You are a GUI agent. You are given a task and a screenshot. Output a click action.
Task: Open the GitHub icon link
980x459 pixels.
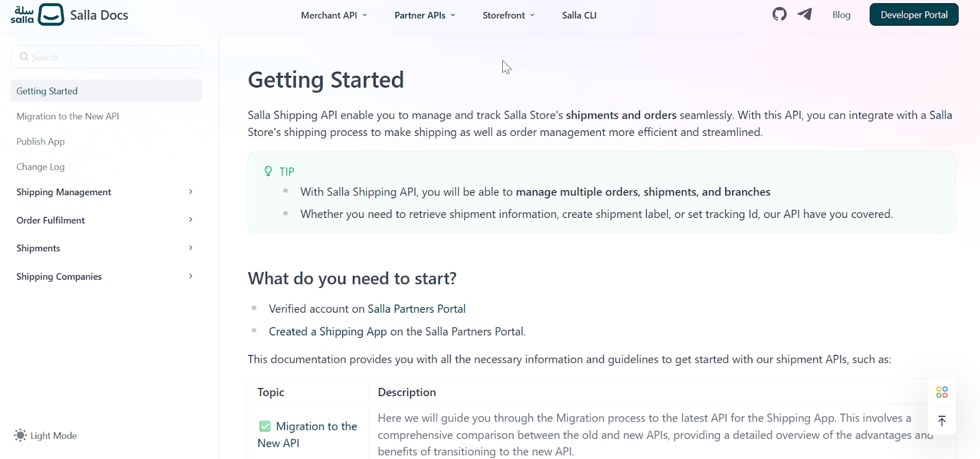tap(779, 14)
